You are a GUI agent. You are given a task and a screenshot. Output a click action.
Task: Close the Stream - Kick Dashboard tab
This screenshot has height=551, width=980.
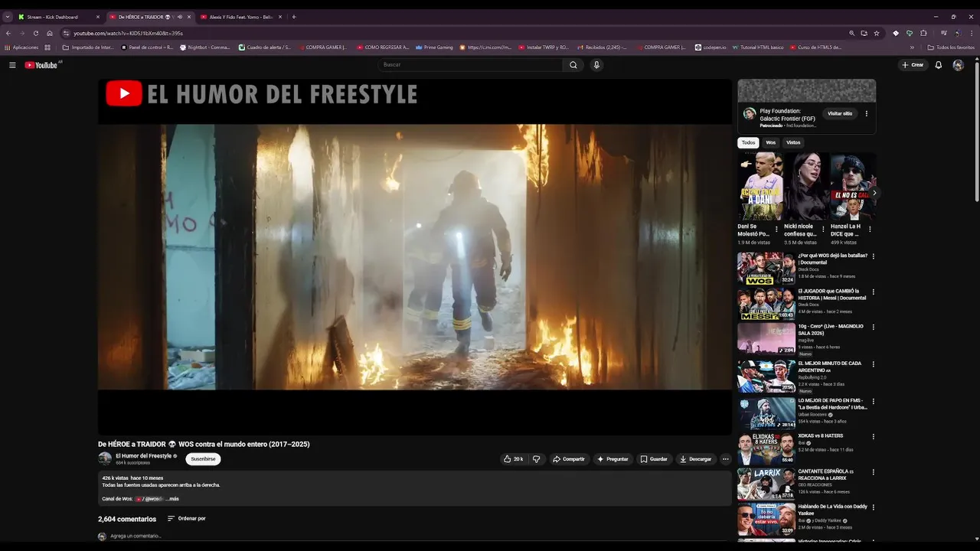pos(97,17)
